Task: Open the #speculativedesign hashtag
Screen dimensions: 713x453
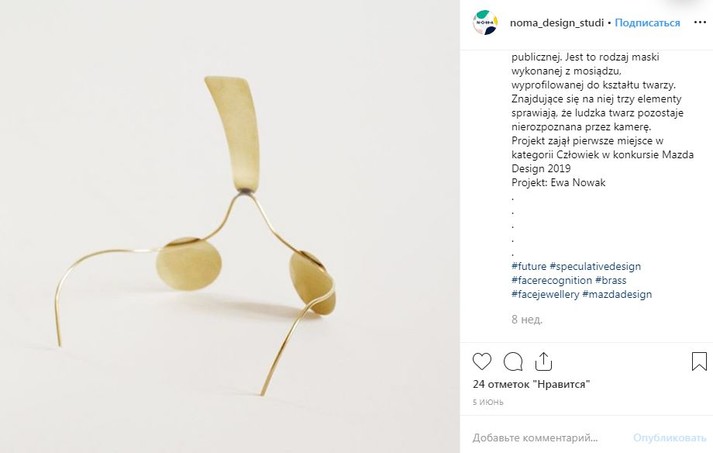Action: (x=595, y=266)
